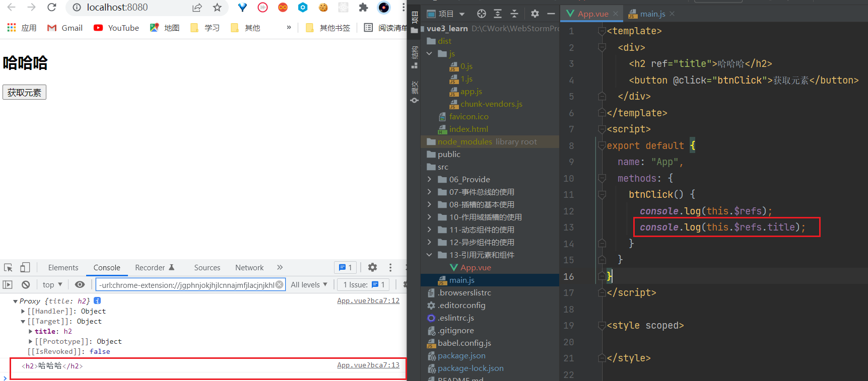Select chunk-vendors.js in project tree
The height and width of the screenshot is (381, 868).
click(x=490, y=104)
